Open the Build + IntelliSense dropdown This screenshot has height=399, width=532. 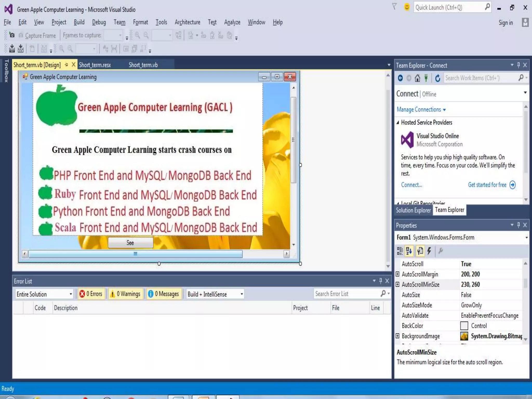215,294
